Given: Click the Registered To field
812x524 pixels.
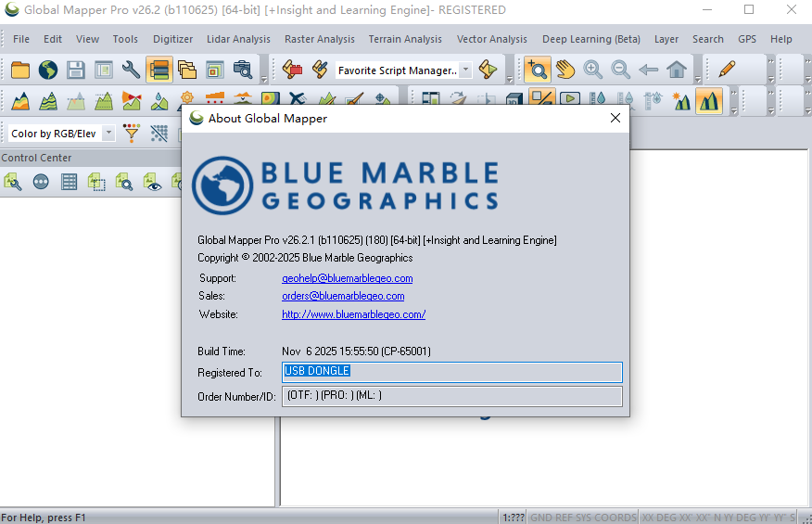Looking at the screenshot, I should tap(452, 372).
